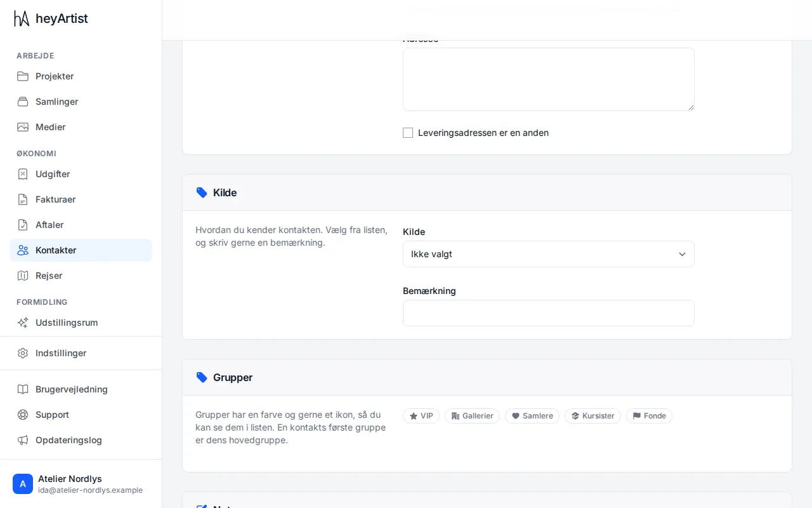Open Medier in the sidebar
Screen dimensions: 812x508
pos(81,127)
